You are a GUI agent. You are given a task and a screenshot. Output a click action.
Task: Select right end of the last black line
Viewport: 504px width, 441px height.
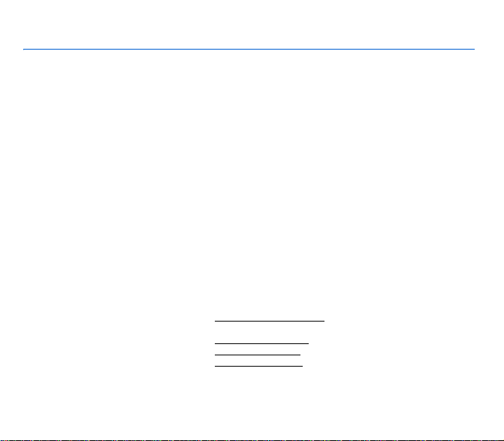tap(302, 366)
